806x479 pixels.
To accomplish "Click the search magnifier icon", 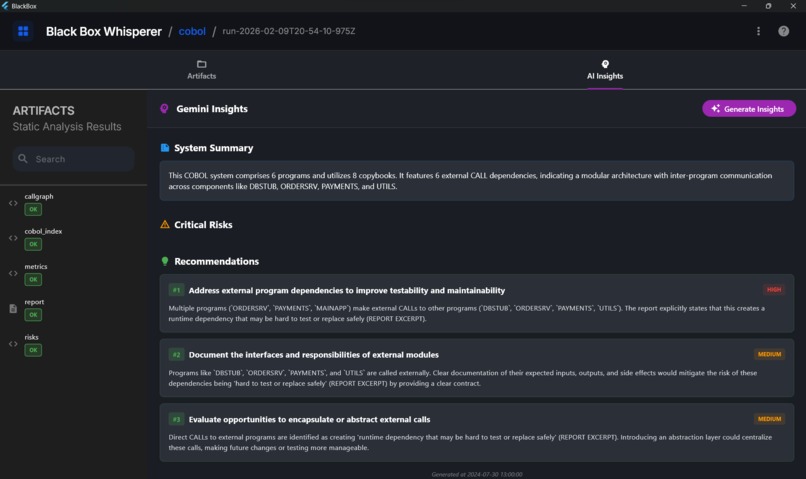I will [x=23, y=159].
